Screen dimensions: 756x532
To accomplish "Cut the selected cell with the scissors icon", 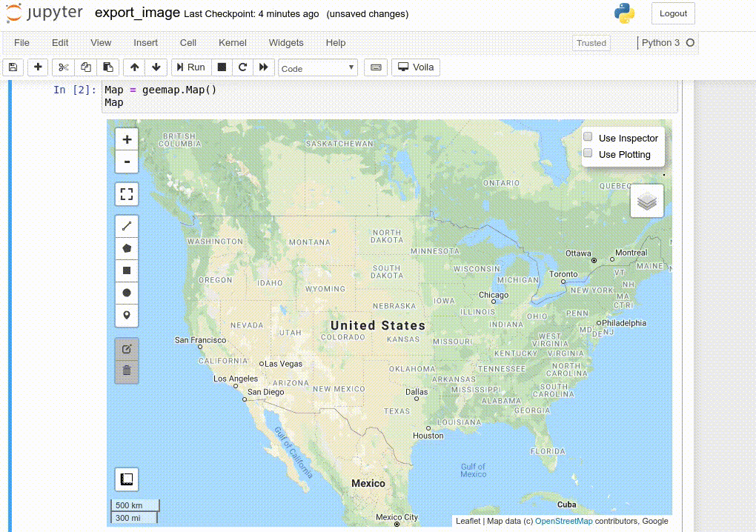I will 63,67.
